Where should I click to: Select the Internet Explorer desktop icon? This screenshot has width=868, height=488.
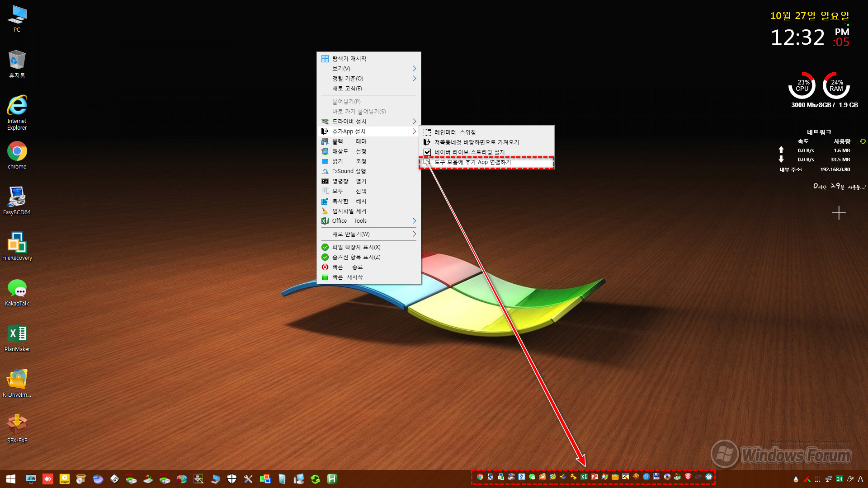tap(17, 113)
